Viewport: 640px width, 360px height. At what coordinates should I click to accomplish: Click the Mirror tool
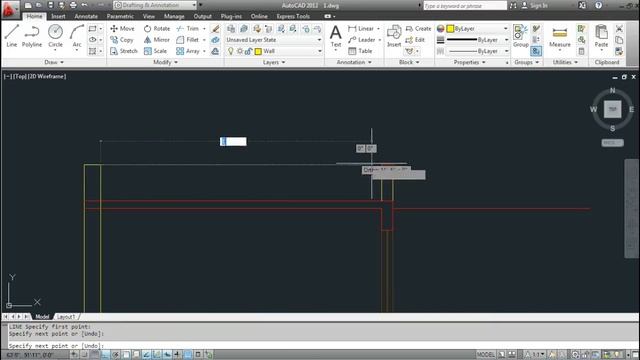[157, 40]
